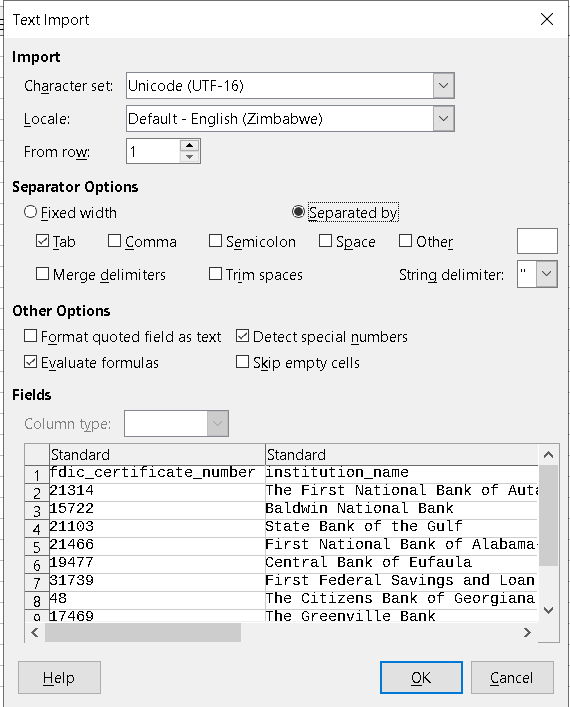Decrease From row with down arrow

(x=189, y=157)
